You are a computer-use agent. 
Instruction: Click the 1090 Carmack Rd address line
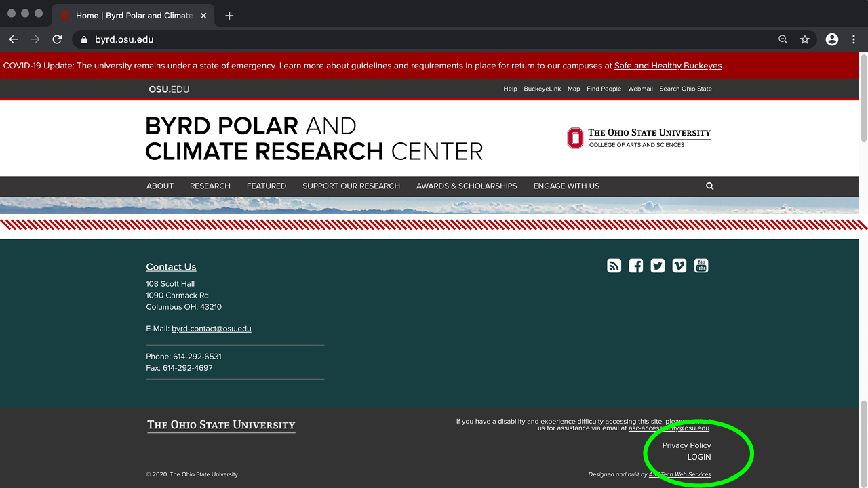(x=177, y=296)
